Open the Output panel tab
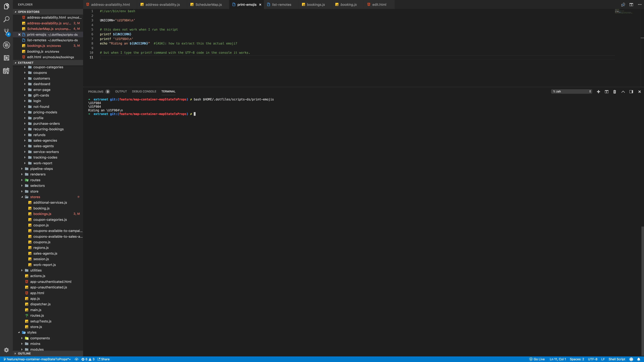 pyautogui.click(x=121, y=91)
